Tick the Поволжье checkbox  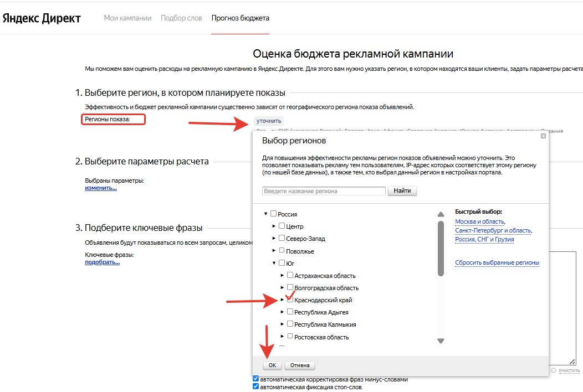[282, 250]
